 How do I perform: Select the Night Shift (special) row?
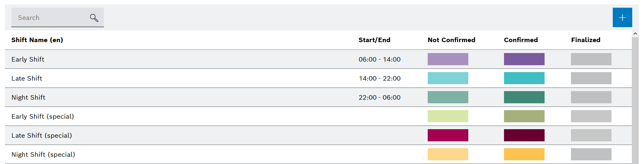[43, 155]
